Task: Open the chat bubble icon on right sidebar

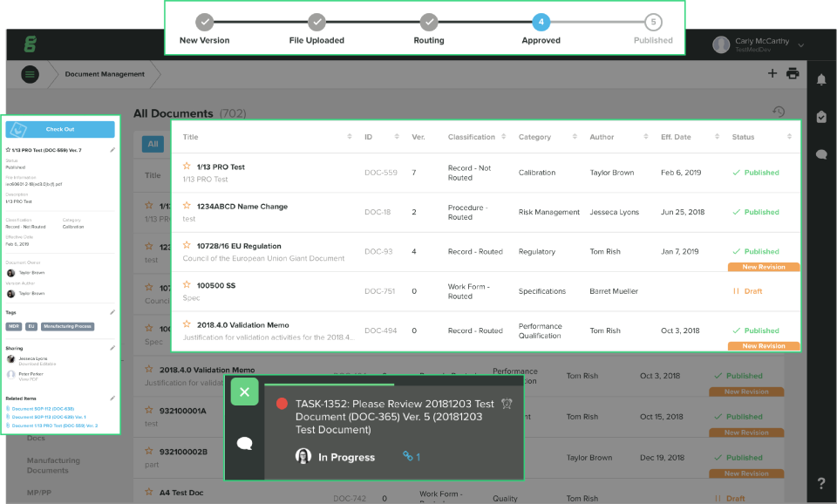Action: click(820, 154)
